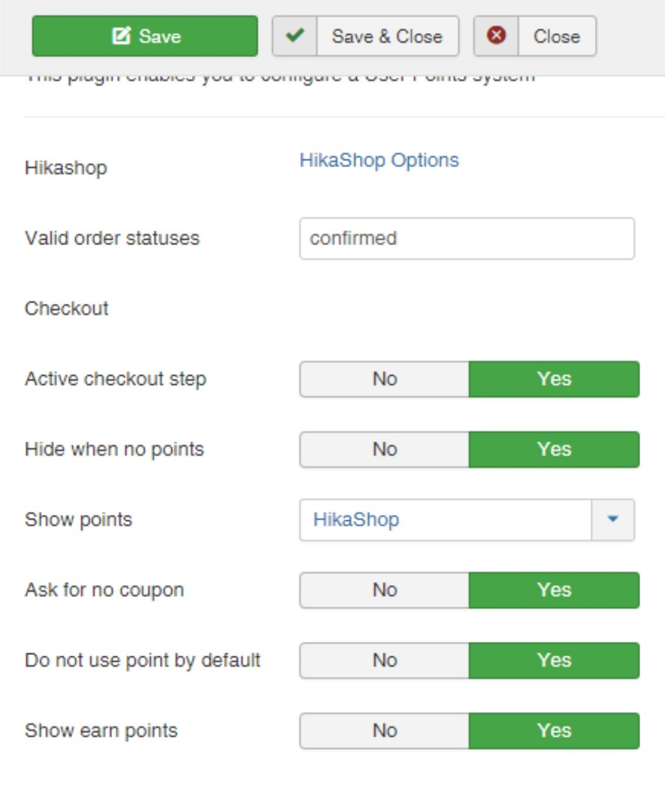Set Active checkout step to No

point(384,379)
